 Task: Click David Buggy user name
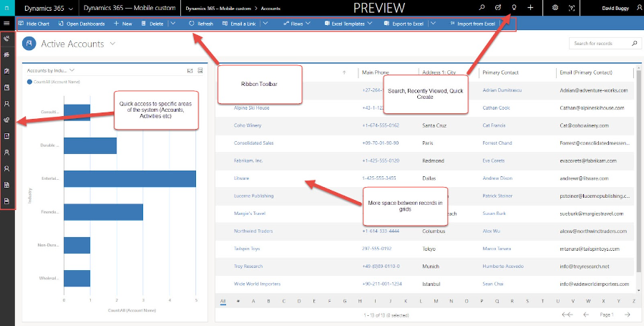[615, 8]
